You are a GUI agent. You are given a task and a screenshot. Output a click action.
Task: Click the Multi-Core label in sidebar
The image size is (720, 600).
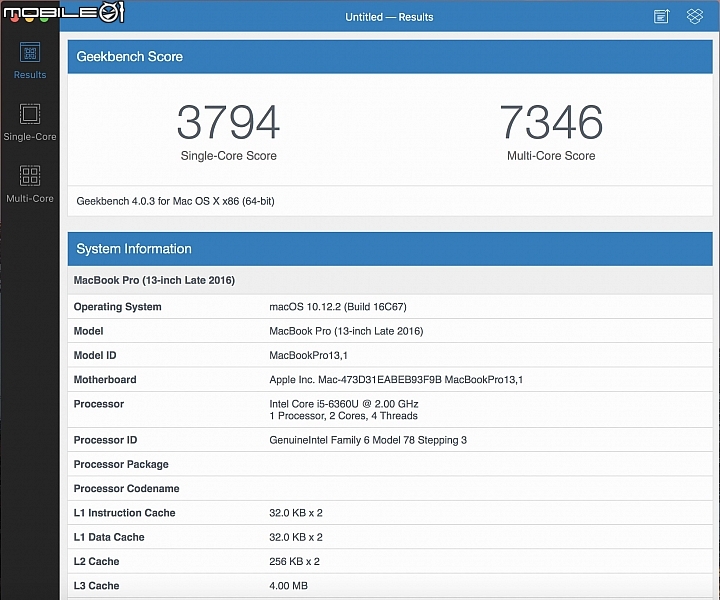point(30,199)
